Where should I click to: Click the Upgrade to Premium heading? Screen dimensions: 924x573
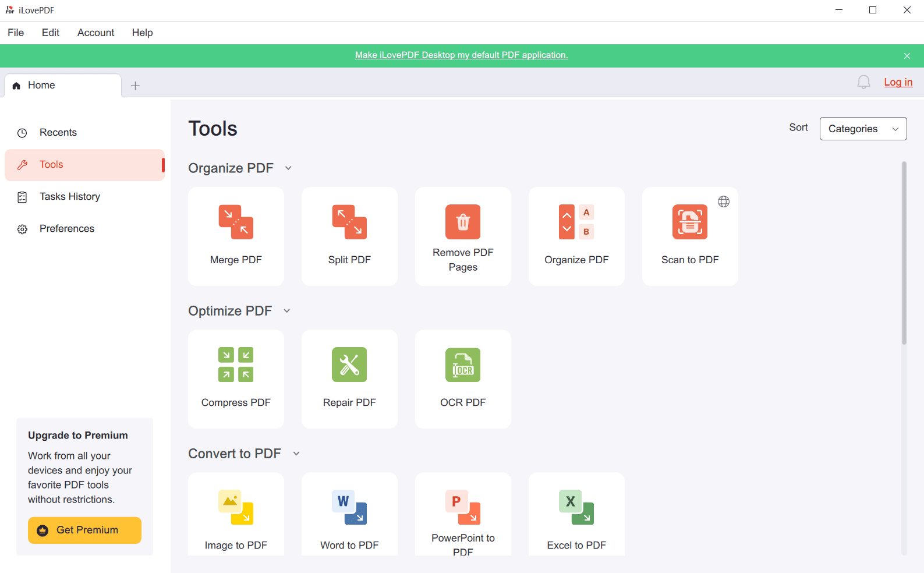pos(78,436)
